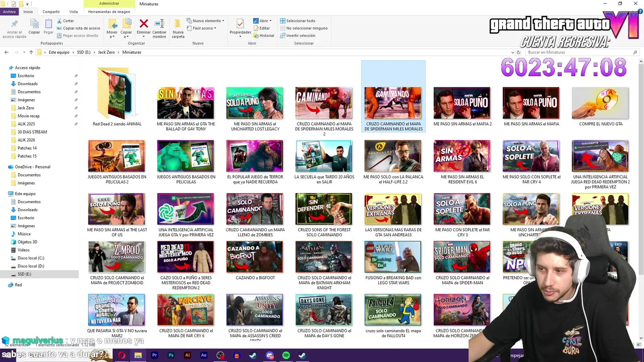The width and height of the screenshot is (644, 362).
Task: Refresh the Miniaturas folder view
Action: (x=519, y=52)
